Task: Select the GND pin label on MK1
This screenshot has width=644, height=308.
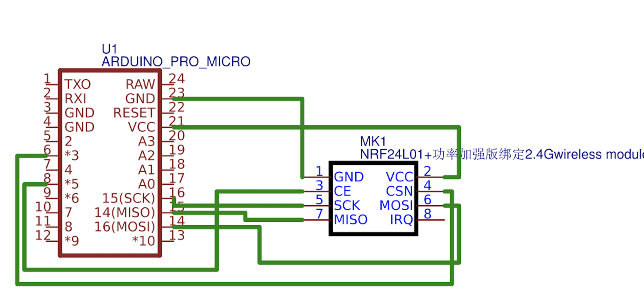Action: pyautogui.click(x=349, y=177)
